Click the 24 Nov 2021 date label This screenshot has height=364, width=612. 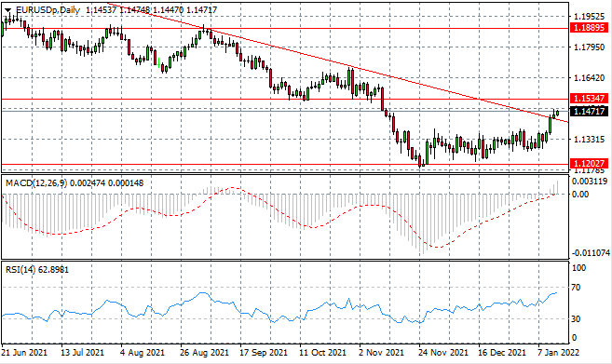tap(443, 352)
